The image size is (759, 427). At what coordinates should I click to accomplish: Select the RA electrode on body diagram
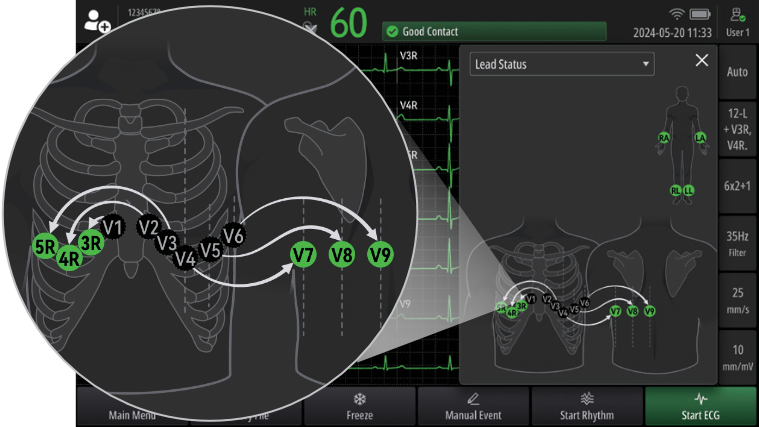(x=663, y=138)
